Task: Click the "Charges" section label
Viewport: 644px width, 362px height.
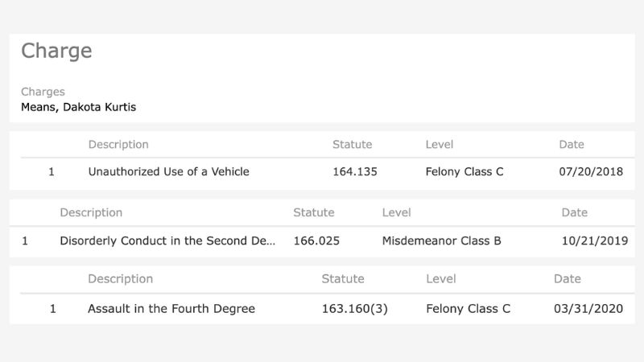Action: pos(43,92)
